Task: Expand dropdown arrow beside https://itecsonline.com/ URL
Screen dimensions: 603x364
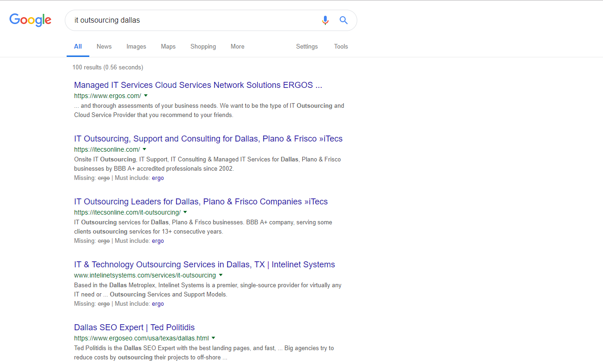Action: (144, 149)
